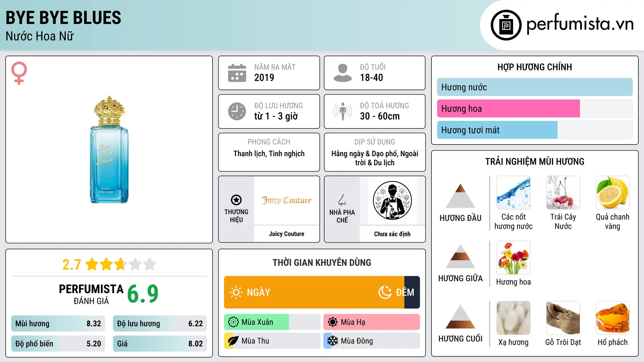Select the Hương hoa flower bouquet thumbnail
644x362 pixels.
514,258
